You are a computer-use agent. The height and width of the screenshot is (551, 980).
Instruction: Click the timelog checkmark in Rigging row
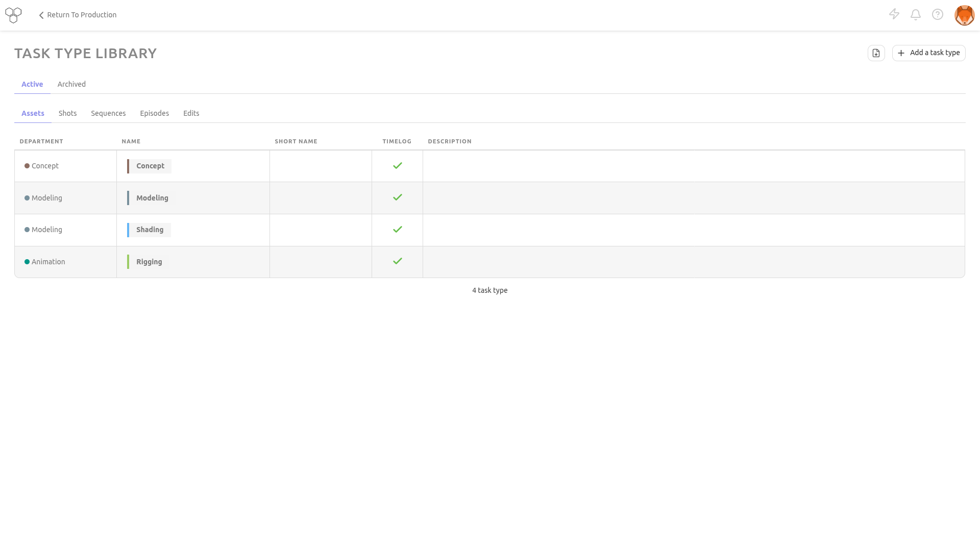[398, 261]
